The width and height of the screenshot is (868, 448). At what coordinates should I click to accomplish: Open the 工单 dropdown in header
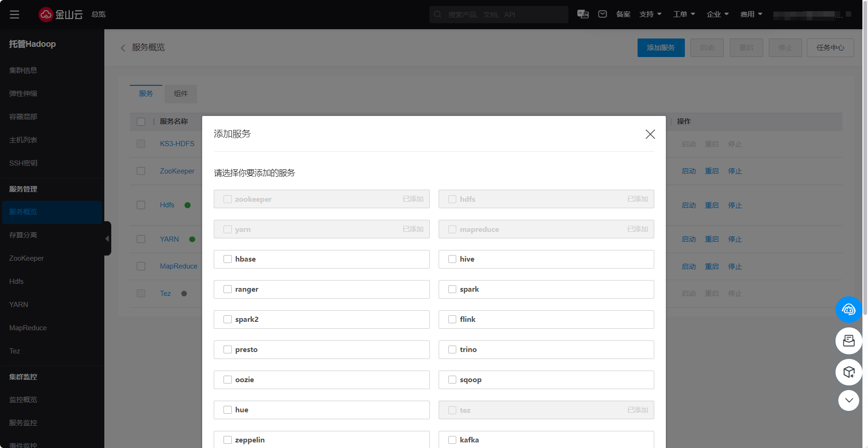tap(684, 14)
